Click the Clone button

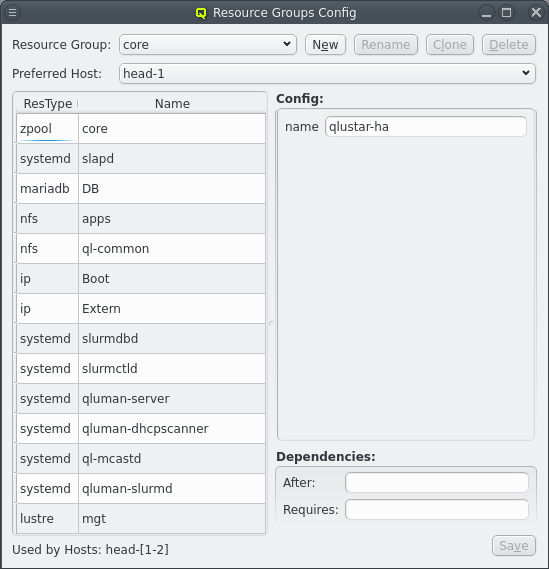[450, 45]
